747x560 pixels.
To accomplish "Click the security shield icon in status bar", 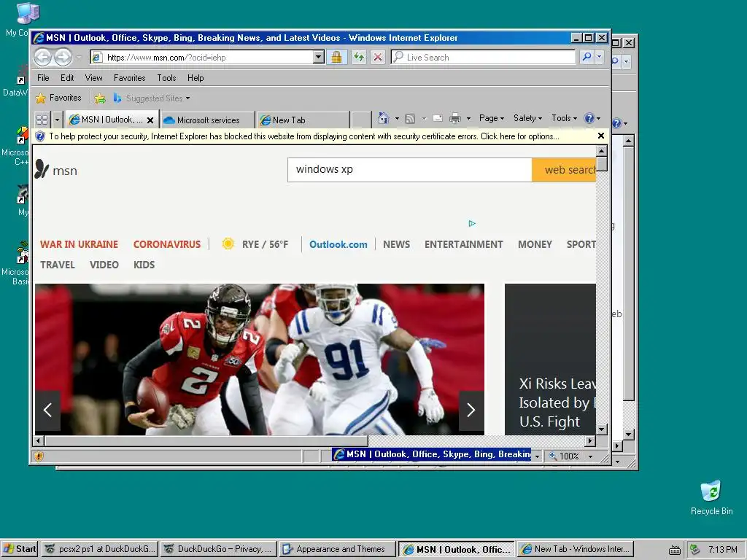I will point(39,456).
